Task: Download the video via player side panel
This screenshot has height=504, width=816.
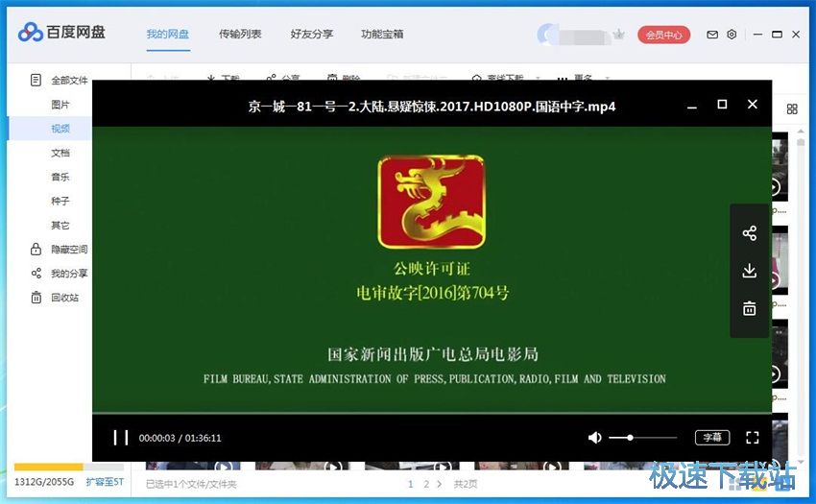Action: click(x=750, y=271)
